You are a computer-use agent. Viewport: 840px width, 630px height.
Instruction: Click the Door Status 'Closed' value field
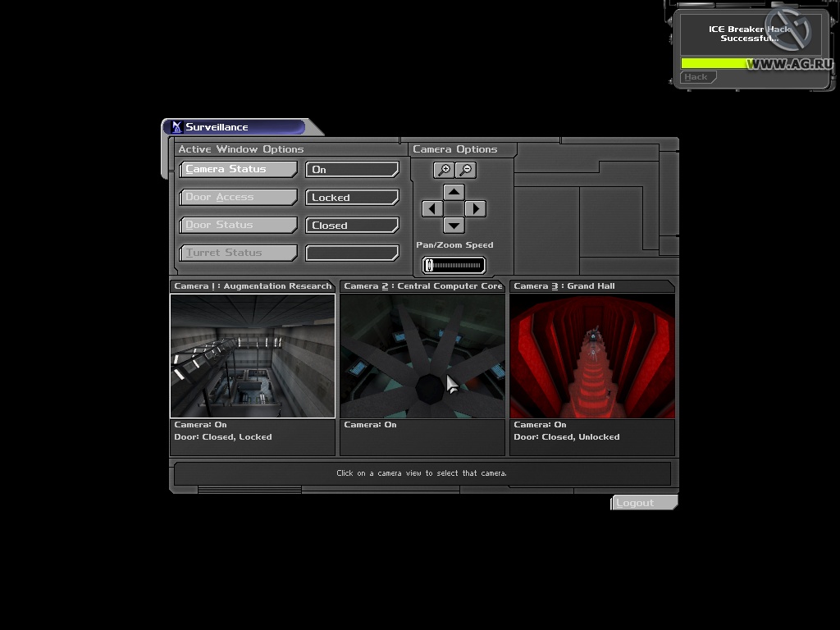pyautogui.click(x=352, y=226)
